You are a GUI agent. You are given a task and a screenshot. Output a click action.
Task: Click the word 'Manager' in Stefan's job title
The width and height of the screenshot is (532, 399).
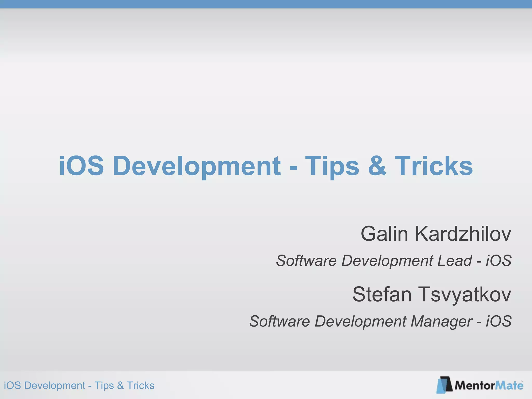point(441,322)
